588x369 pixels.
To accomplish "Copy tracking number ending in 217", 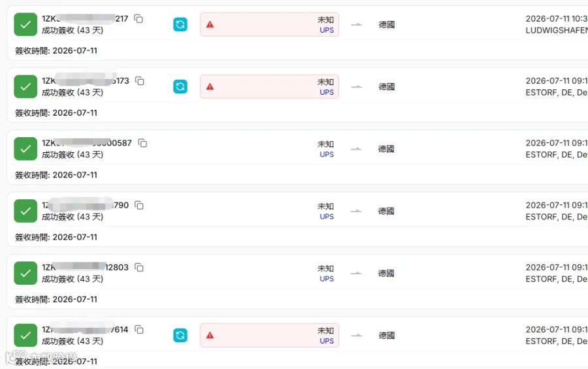I will pos(139,19).
